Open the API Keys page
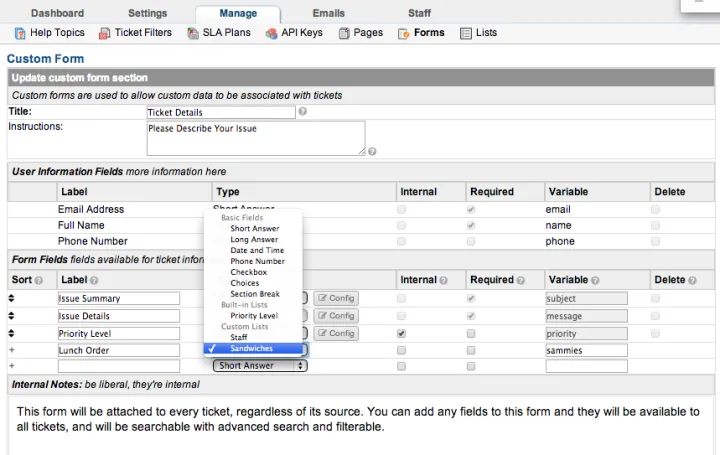This screenshot has height=455, width=720. [x=301, y=33]
